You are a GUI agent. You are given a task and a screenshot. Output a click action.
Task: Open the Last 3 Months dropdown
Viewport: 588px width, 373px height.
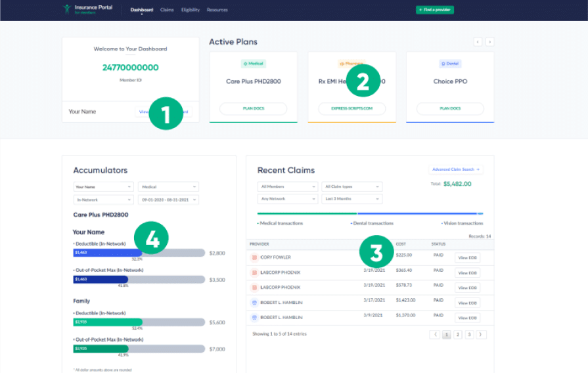(352, 199)
